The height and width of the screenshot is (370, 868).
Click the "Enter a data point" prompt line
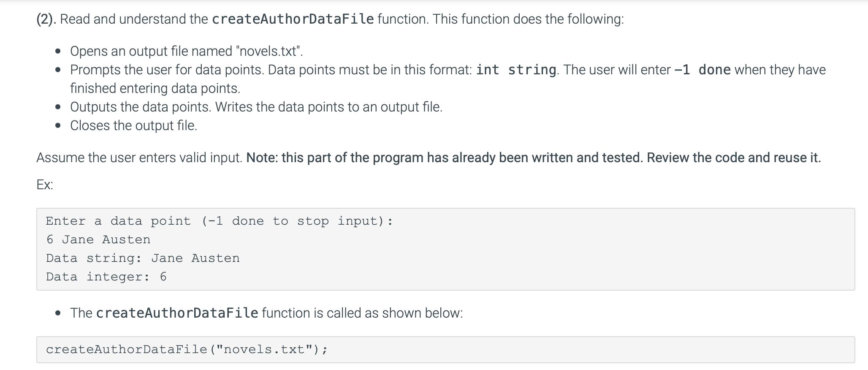pyautogui.click(x=219, y=221)
